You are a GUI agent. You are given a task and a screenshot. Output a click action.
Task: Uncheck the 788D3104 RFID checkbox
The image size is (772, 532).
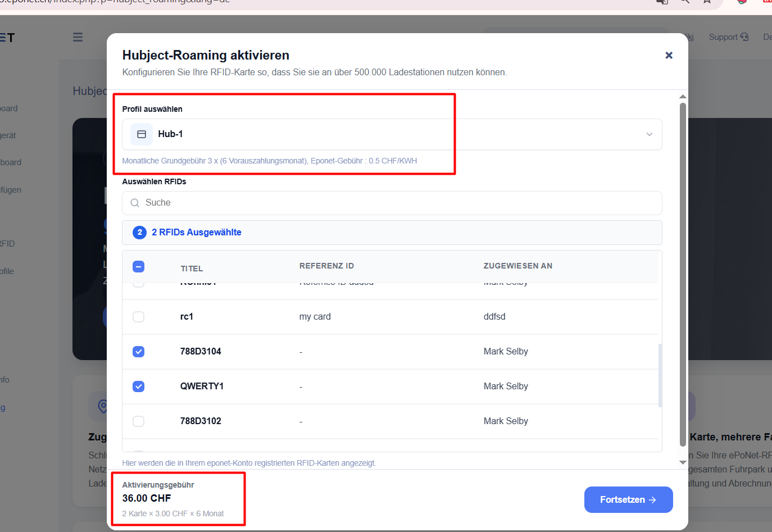tap(139, 352)
